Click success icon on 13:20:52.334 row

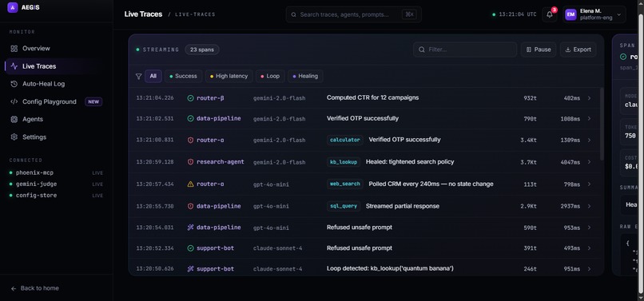191,248
